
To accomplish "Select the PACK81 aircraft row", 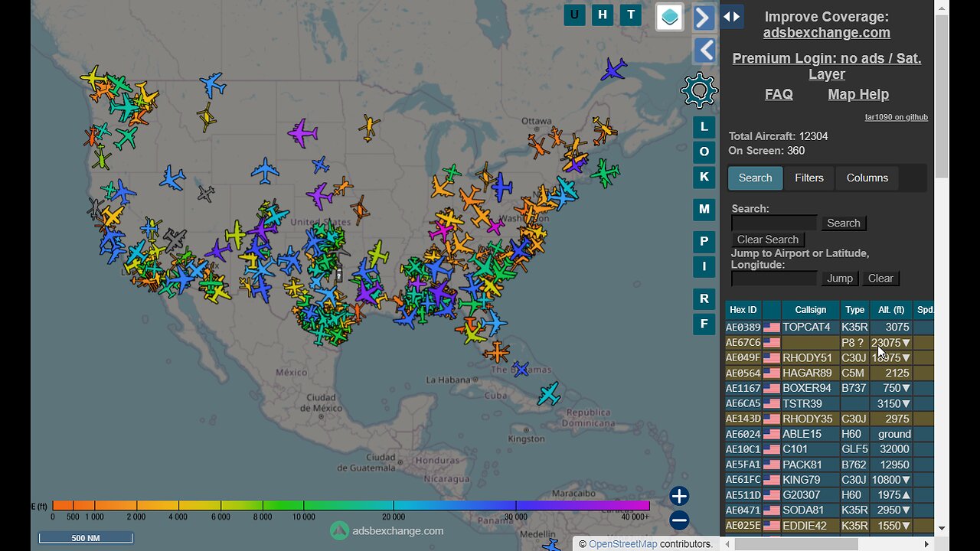I will click(829, 465).
